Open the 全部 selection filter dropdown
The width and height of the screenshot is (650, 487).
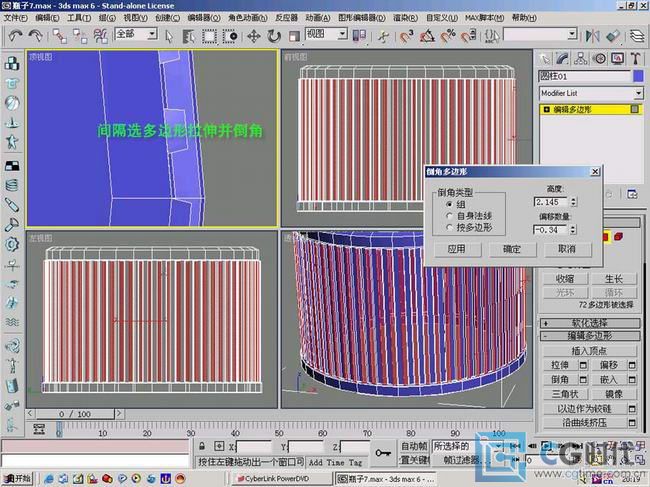click(136, 34)
